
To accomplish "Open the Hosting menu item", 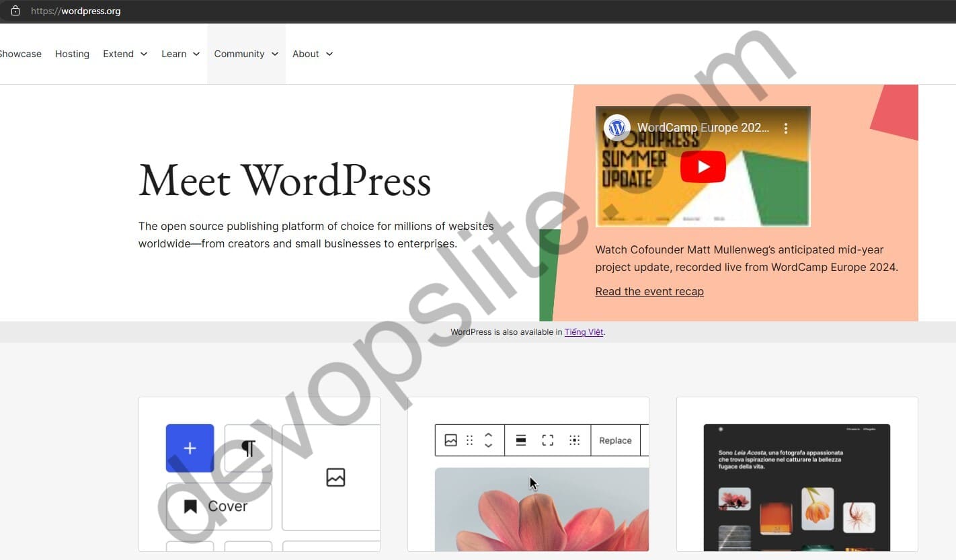I will [72, 54].
